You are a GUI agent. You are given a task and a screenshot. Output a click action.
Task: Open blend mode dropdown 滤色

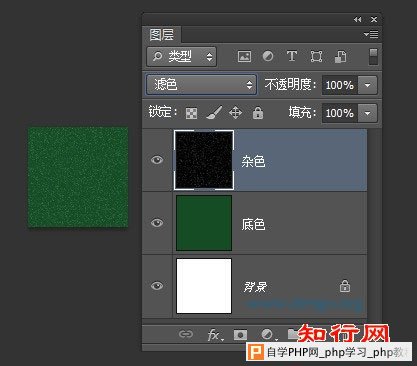[x=201, y=84]
